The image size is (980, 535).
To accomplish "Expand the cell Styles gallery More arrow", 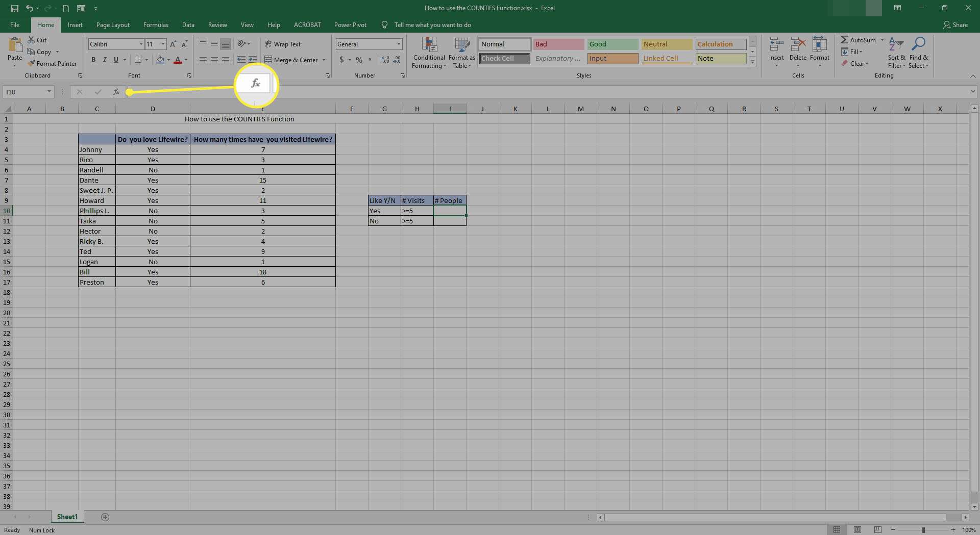I will point(752,62).
